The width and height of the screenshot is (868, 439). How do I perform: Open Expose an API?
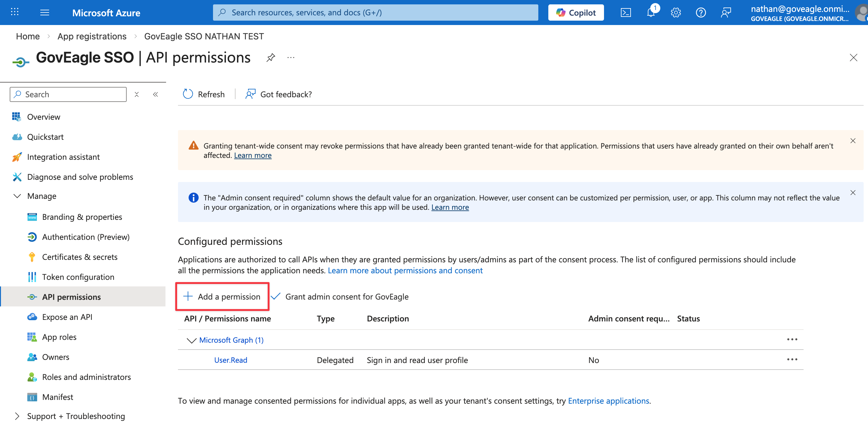pyautogui.click(x=67, y=317)
